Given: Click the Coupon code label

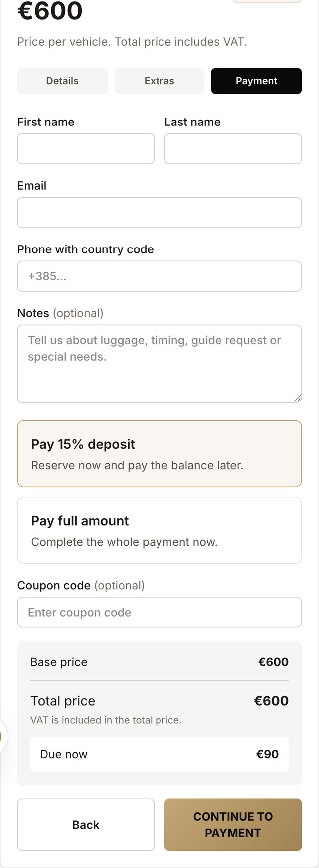Looking at the screenshot, I should pyautogui.click(x=54, y=585).
